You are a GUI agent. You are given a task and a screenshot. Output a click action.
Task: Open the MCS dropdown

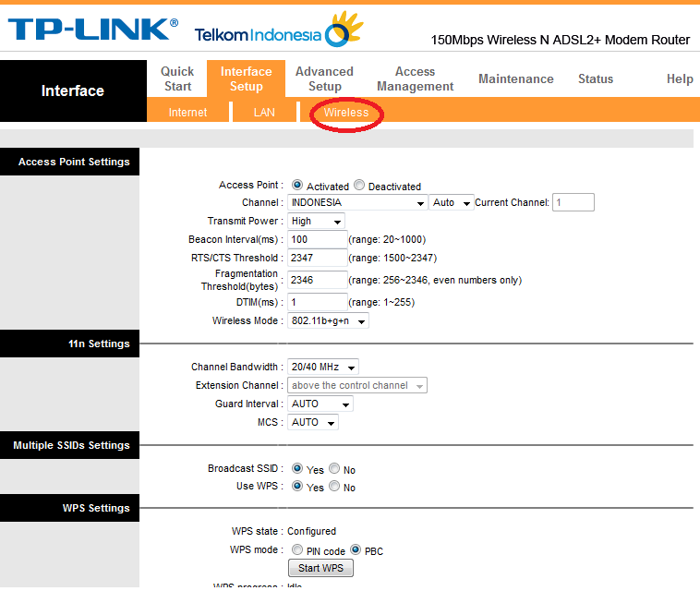point(312,422)
